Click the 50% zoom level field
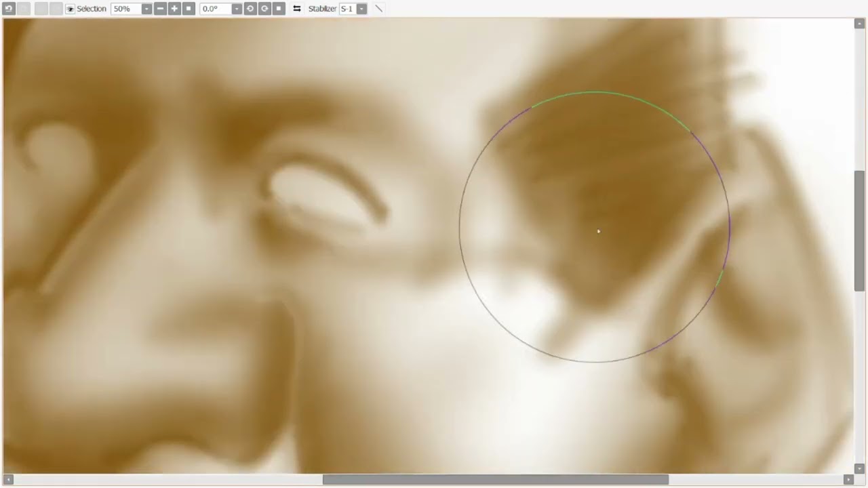868x488 pixels. click(126, 9)
